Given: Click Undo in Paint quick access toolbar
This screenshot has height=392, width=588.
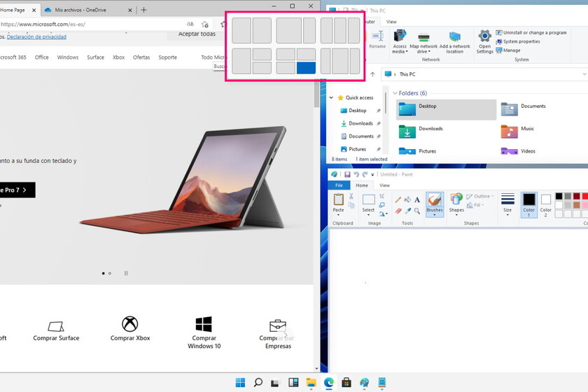Looking at the screenshot, I should pyautogui.click(x=356, y=174).
